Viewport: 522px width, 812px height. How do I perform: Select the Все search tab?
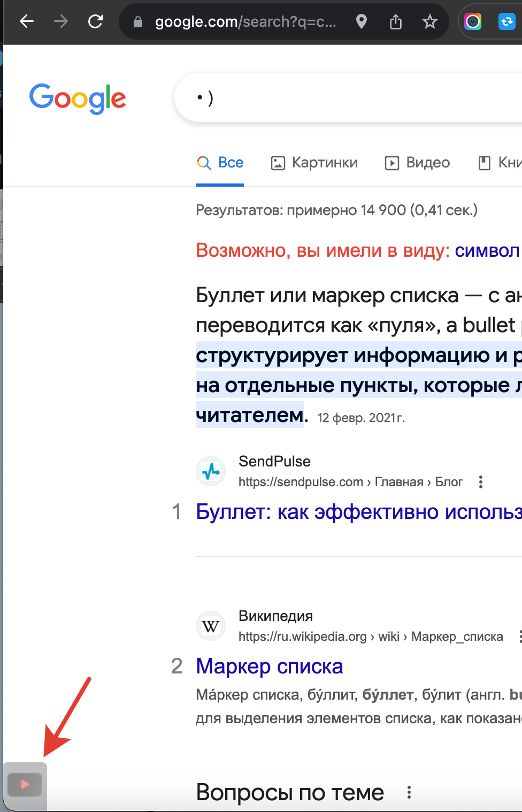[x=220, y=163]
